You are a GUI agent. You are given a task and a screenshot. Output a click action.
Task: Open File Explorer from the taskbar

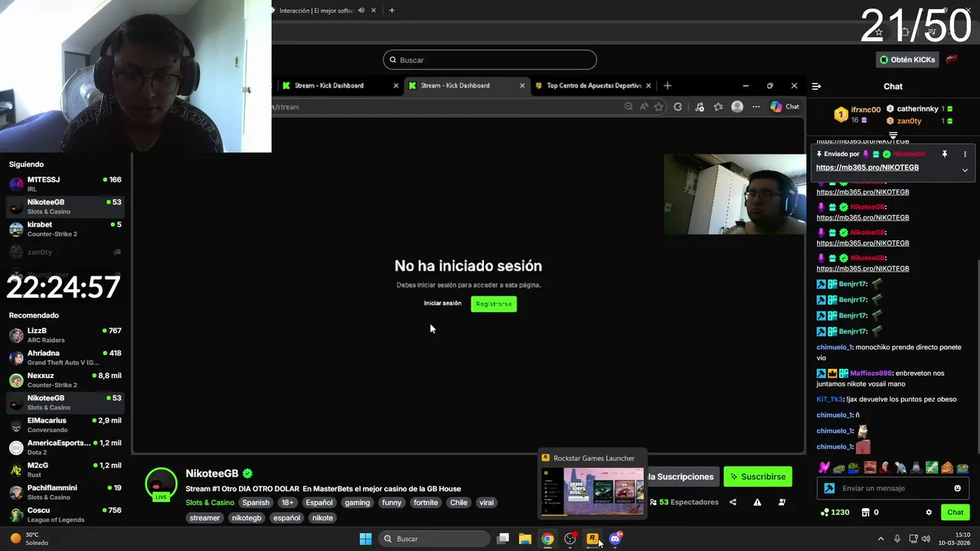525,539
